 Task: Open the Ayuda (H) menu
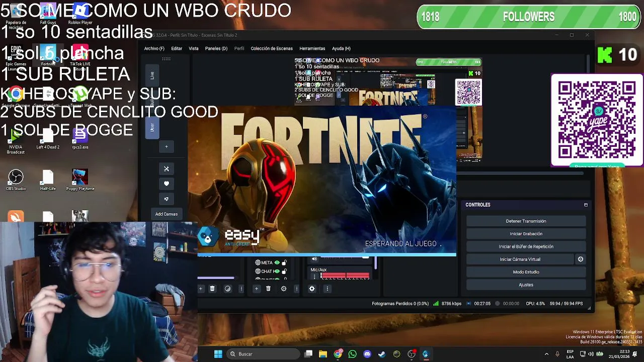[x=341, y=49]
